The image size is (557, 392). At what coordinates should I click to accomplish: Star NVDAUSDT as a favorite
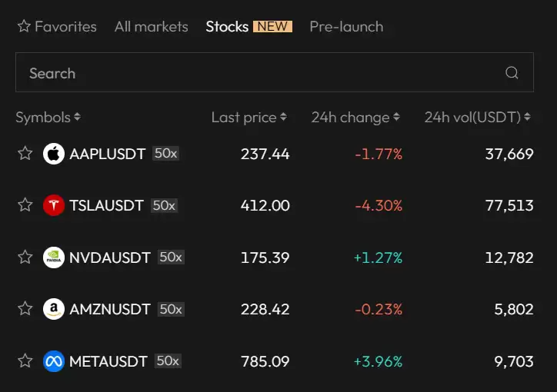(x=25, y=257)
